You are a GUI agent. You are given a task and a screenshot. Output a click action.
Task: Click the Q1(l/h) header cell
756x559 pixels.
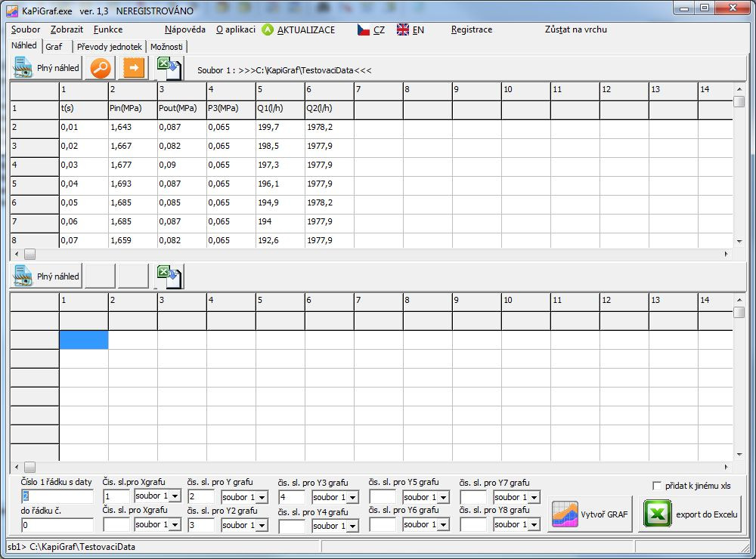point(280,109)
